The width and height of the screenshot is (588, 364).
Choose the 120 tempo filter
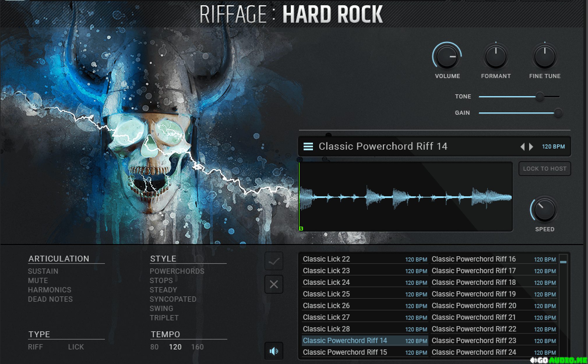point(175,347)
